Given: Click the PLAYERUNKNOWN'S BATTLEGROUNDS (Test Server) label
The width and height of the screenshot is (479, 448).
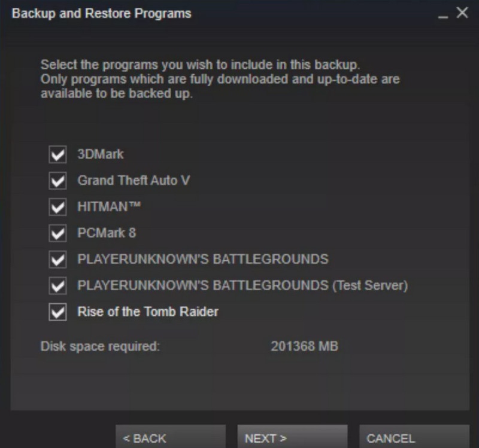Looking at the screenshot, I should 242,285.
